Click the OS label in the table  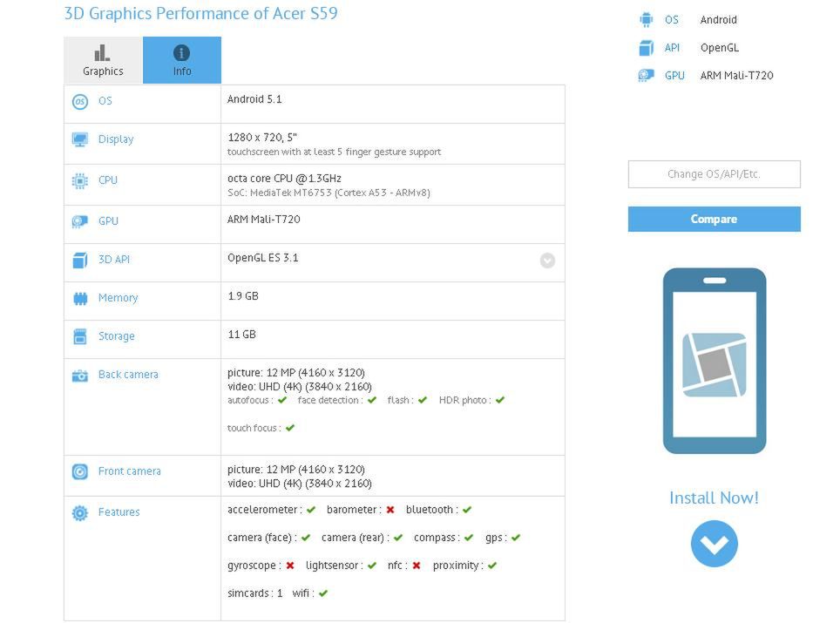tap(105, 101)
